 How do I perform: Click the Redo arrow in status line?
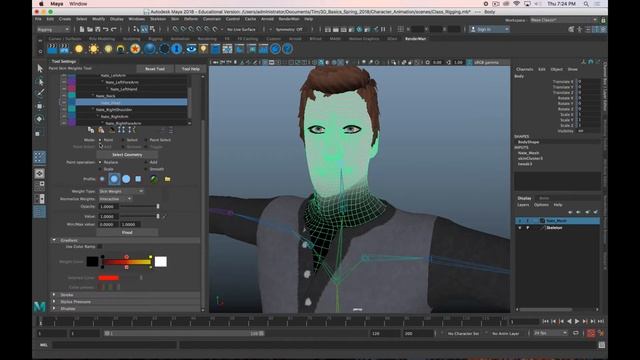click(x=114, y=29)
